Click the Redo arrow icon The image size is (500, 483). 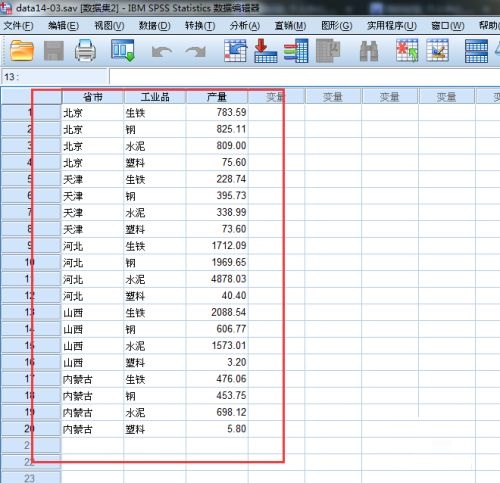(x=196, y=52)
